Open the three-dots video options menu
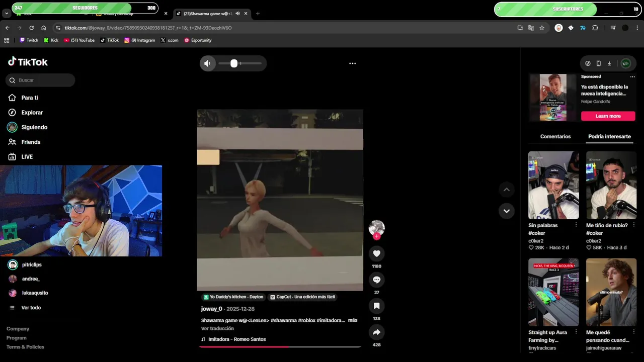644x362 pixels. point(353,63)
